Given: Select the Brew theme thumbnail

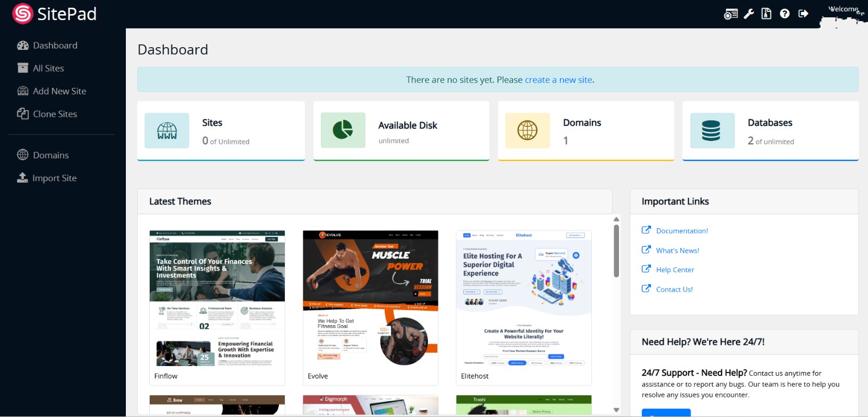Looking at the screenshot, I should coord(217,405).
